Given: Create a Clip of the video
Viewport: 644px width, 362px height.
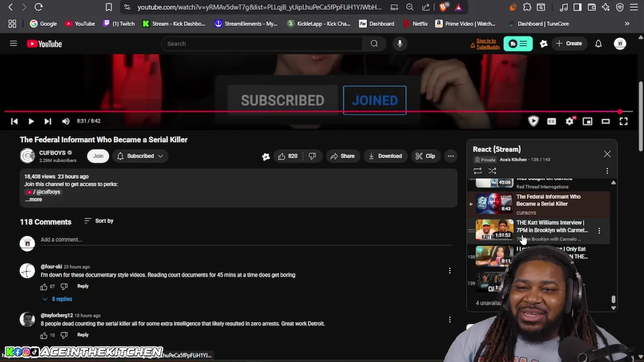Looking at the screenshot, I should pos(425,156).
